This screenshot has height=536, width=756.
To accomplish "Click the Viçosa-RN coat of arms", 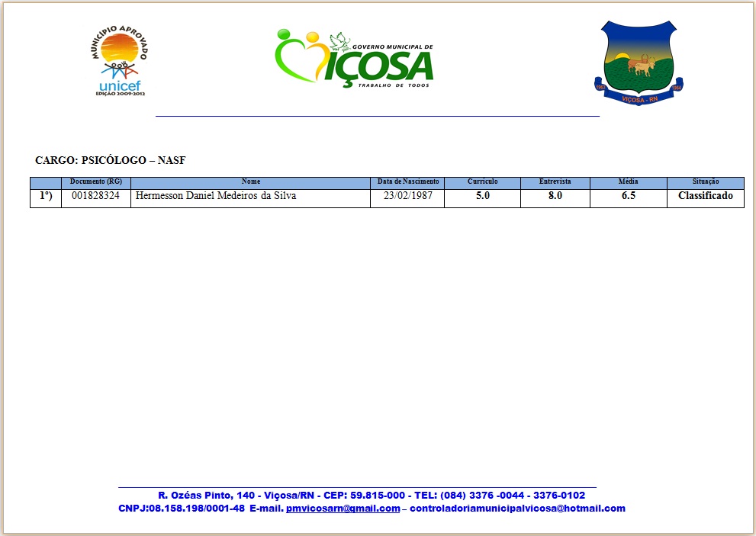I will point(639,63).
